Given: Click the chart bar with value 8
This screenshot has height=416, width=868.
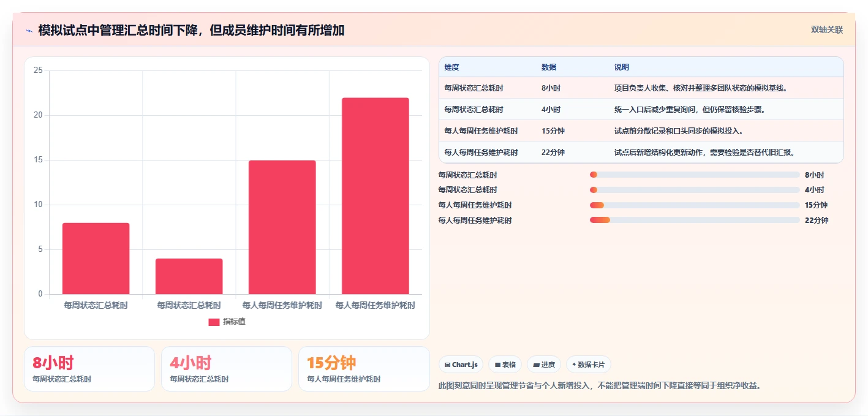Looking at the screenshot, I should [96, 259].
